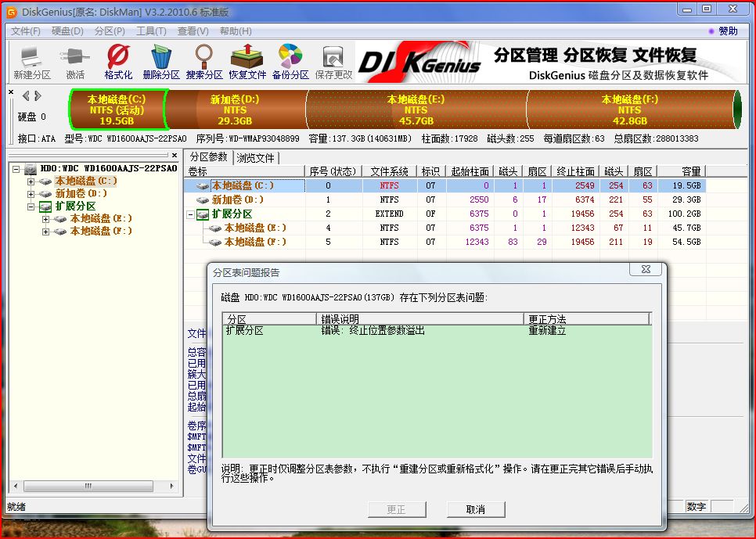The width and height of the screenshot is (756, 539).
Task: Select 本地磁盘(F:) in the left tree
Action: tap(101, 232)
